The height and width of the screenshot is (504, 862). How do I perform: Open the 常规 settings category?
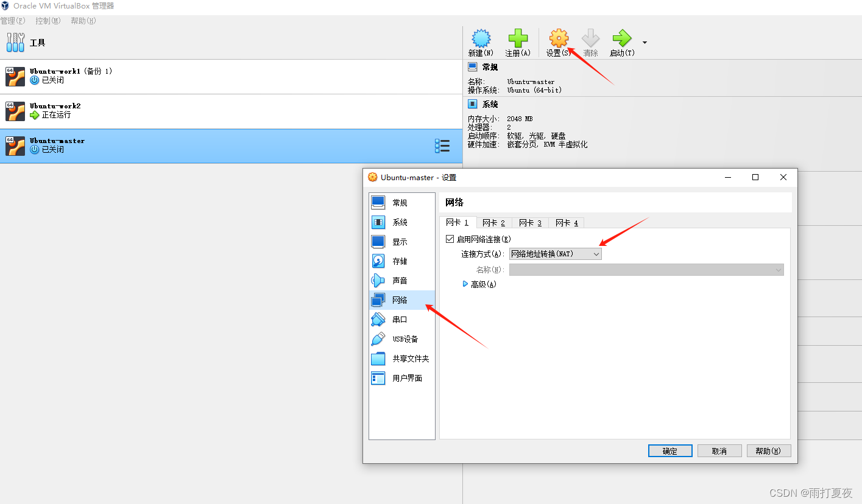(x=402, y=203)
